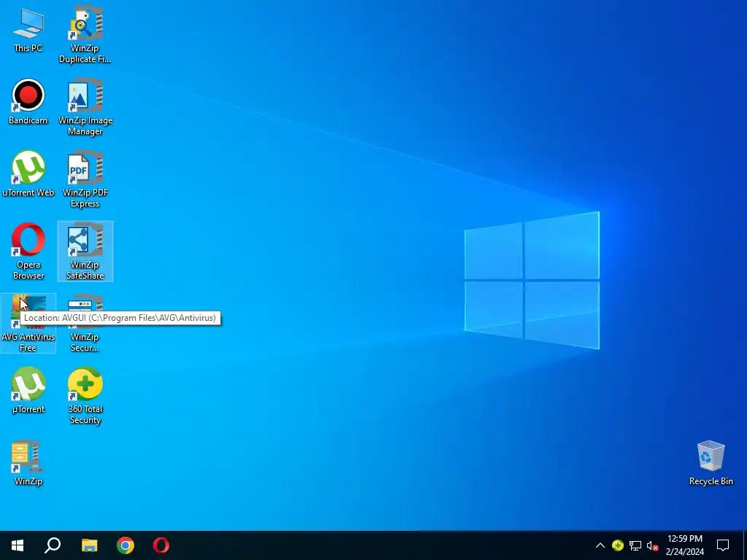The image size is (747, 560).
Task: Open File Explorer from the taskbar
Action: (x=89, y=545)
